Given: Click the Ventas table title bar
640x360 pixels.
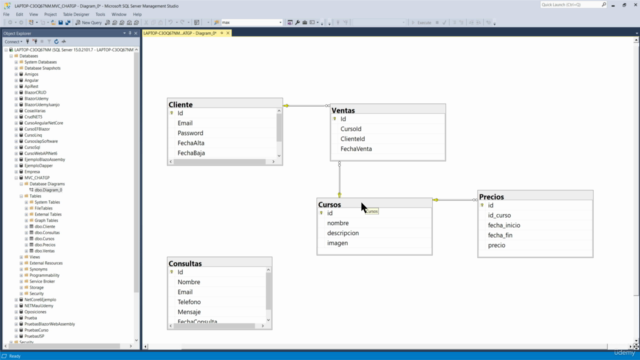Looking at the screenshot, I should [388, 109].
